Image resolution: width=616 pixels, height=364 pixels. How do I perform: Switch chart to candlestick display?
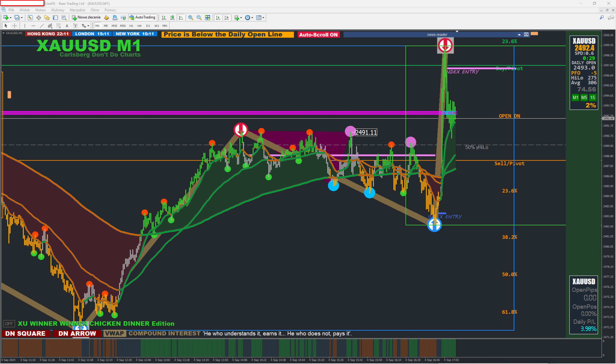coord(172,18)
